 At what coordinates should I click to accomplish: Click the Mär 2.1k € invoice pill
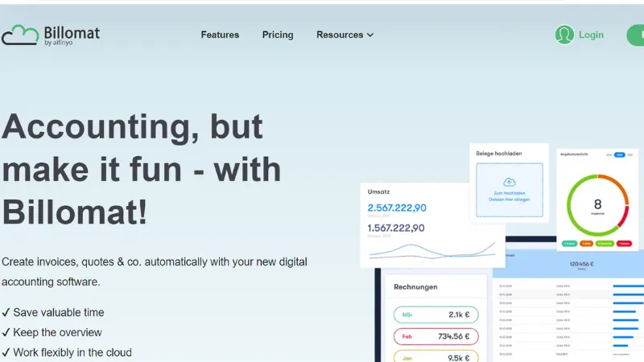pos(436,315)
